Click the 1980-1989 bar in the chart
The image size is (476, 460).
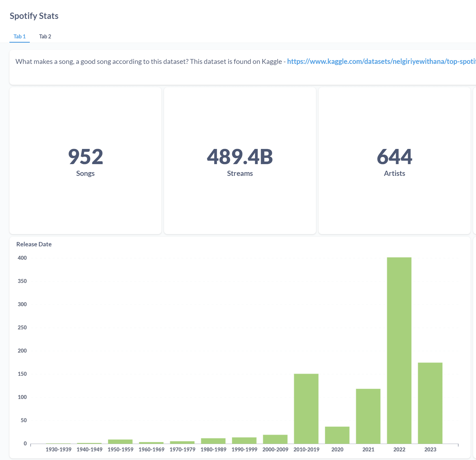pyautogui.click(x=213, y=441)
